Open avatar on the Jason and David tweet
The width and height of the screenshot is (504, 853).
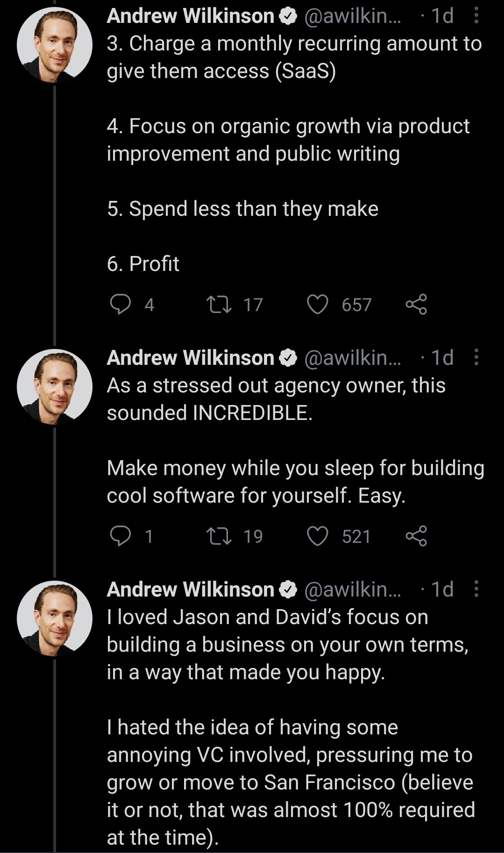tap(55, 618)
